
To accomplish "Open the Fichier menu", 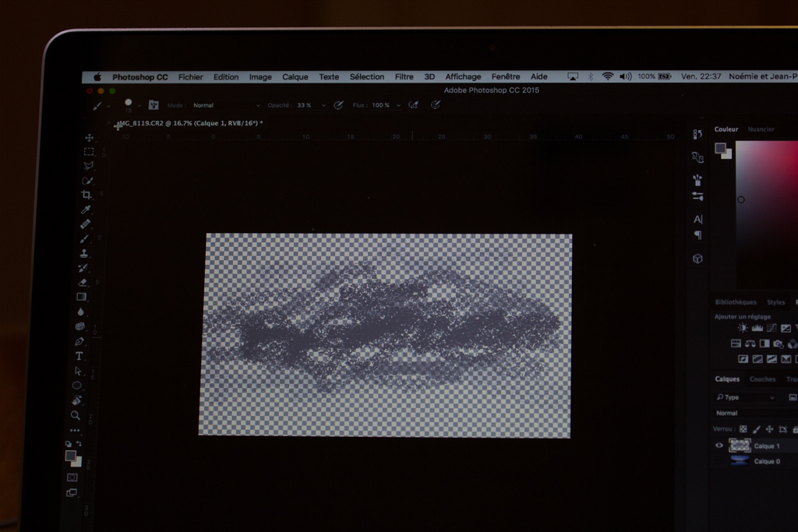I will tap(190, 77).
